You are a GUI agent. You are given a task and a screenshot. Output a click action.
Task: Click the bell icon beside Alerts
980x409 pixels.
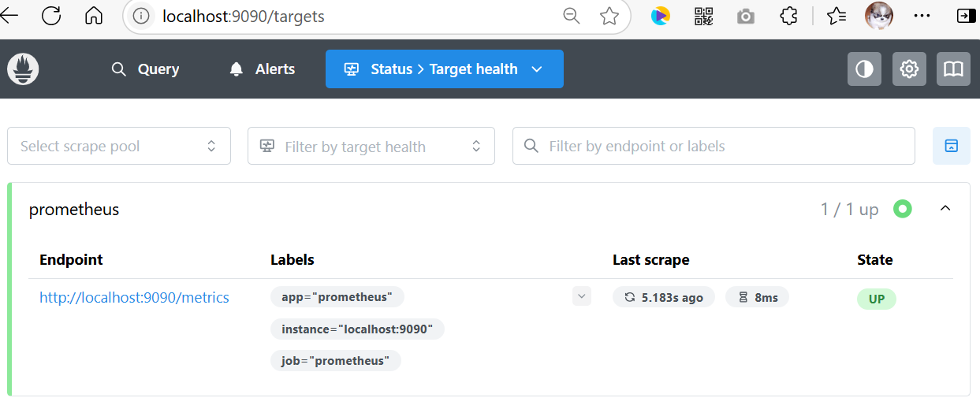click(x=237, y=69)
